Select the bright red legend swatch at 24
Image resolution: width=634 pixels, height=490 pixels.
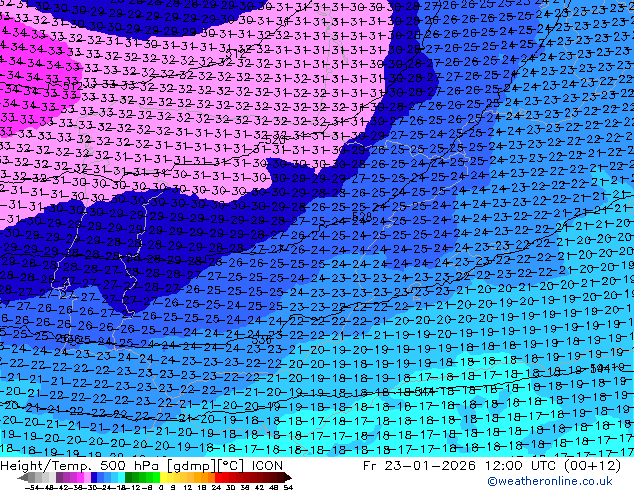218,477
